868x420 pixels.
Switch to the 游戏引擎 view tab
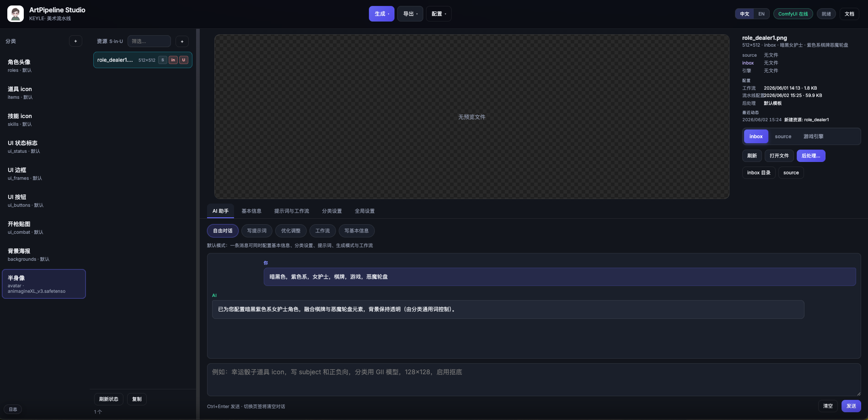[814, 136]
